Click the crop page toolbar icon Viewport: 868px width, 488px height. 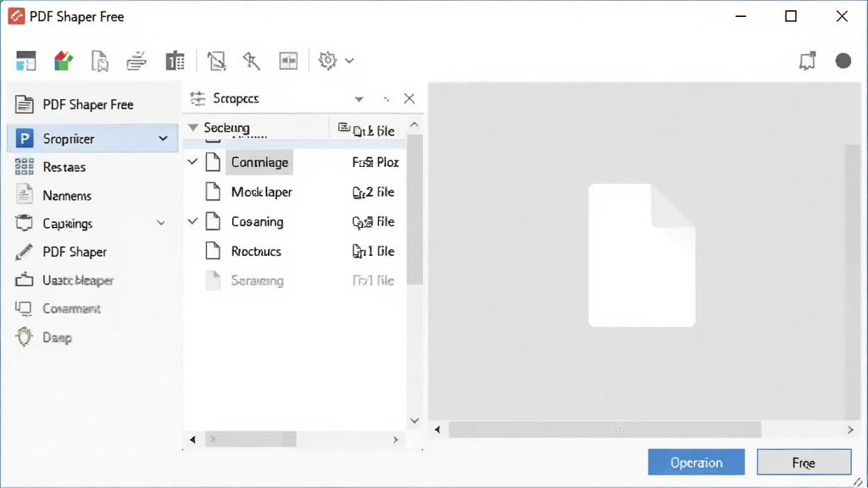(x=216, y=61)
